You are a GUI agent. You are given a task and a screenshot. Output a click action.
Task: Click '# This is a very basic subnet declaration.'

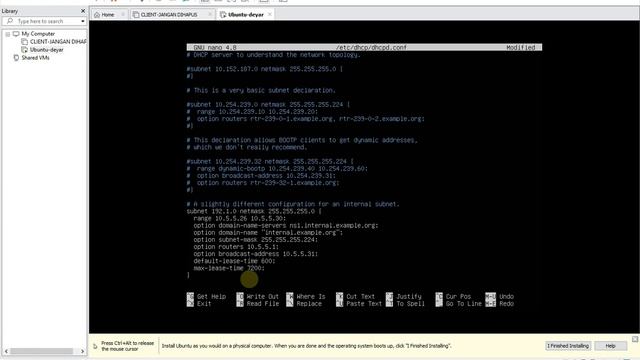click(261, 90)
